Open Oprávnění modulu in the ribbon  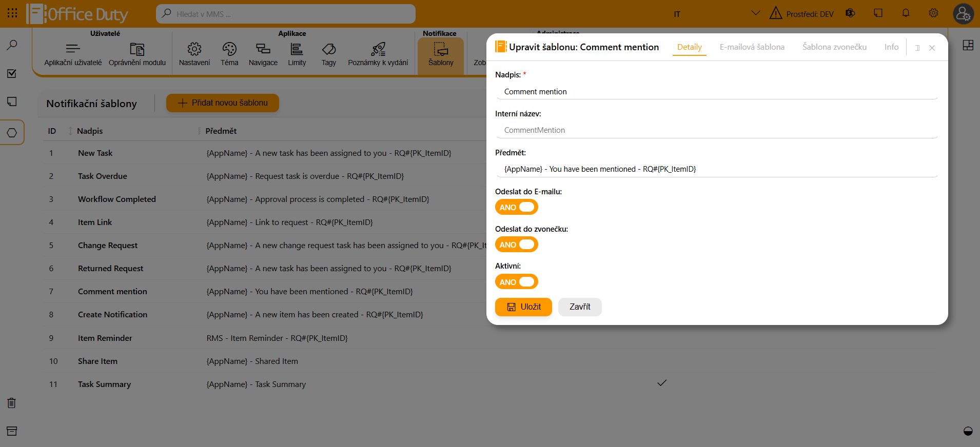[137, 55]
